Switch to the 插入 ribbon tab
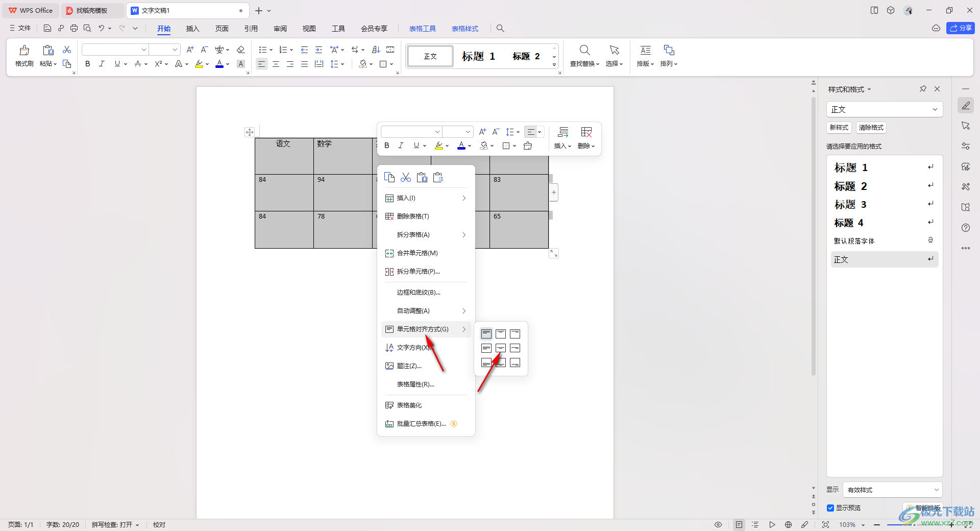Image resolution: width=980 pixels, height=531 pixels. 192,29
